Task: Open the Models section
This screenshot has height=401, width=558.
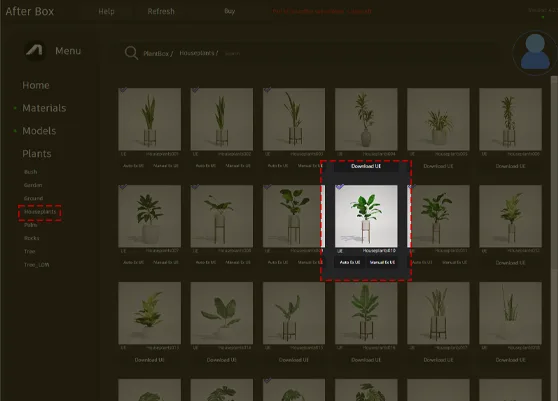Action: coord(39,131)
